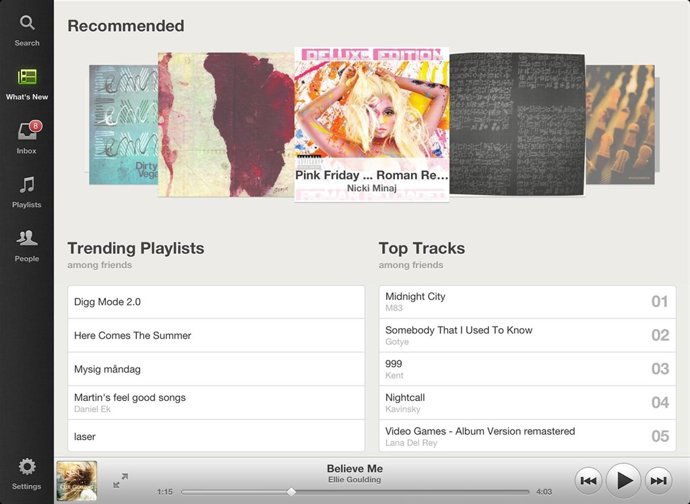Open Here Comes The Summer playlist
The image size is (690, 504).
click(x=216, y=335)
